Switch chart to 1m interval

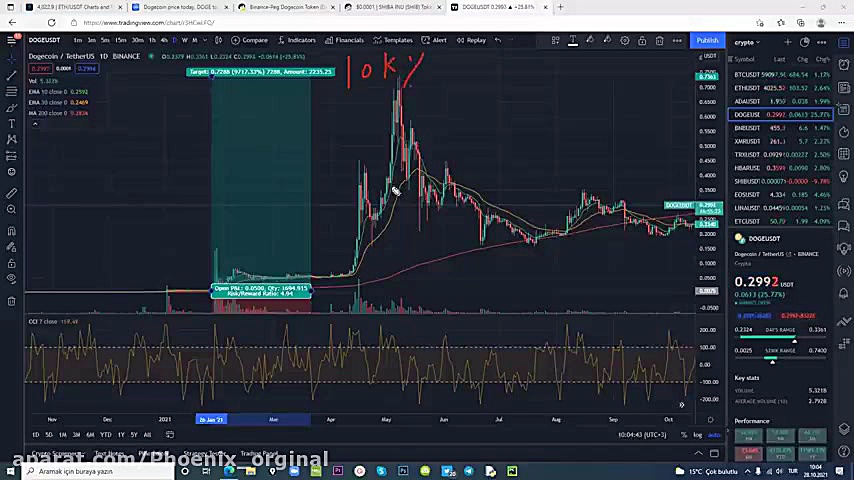point(78,40)
